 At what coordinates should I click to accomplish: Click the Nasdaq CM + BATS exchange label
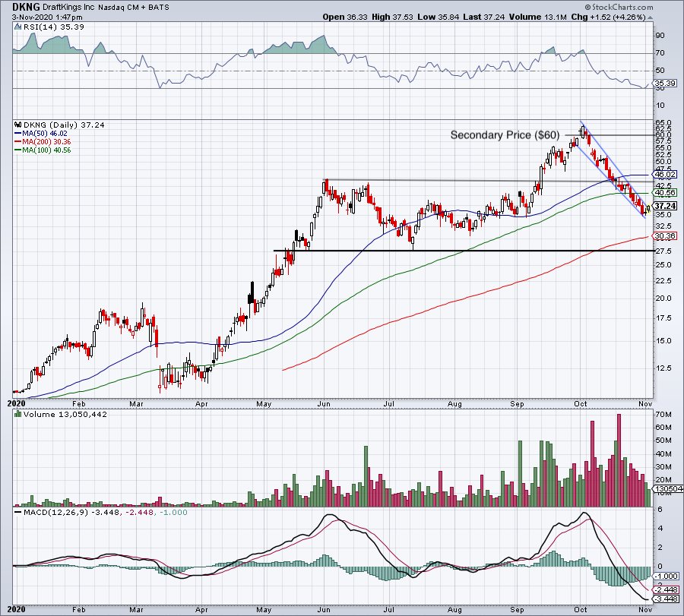(134, 8)
